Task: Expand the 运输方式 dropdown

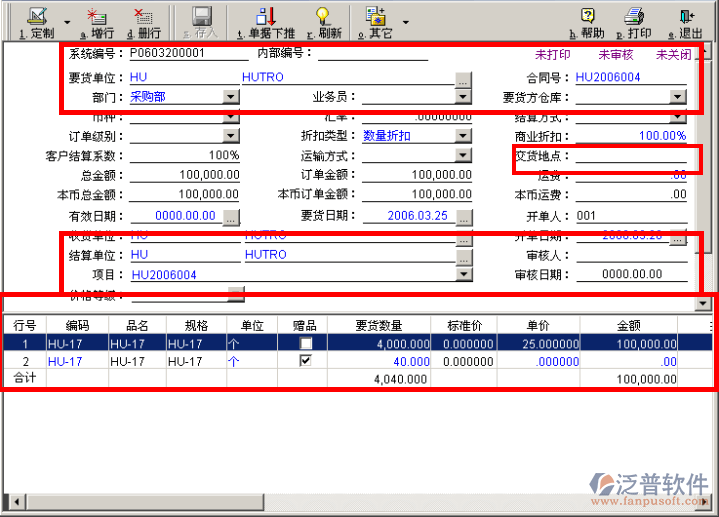Action: 463,155
